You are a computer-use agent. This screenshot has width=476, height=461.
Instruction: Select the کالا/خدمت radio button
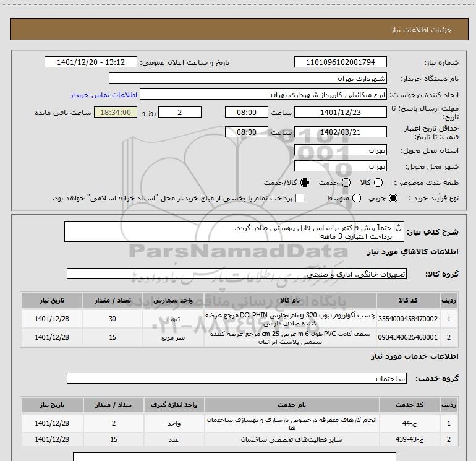pyautogui.click(x=305, y=183)
